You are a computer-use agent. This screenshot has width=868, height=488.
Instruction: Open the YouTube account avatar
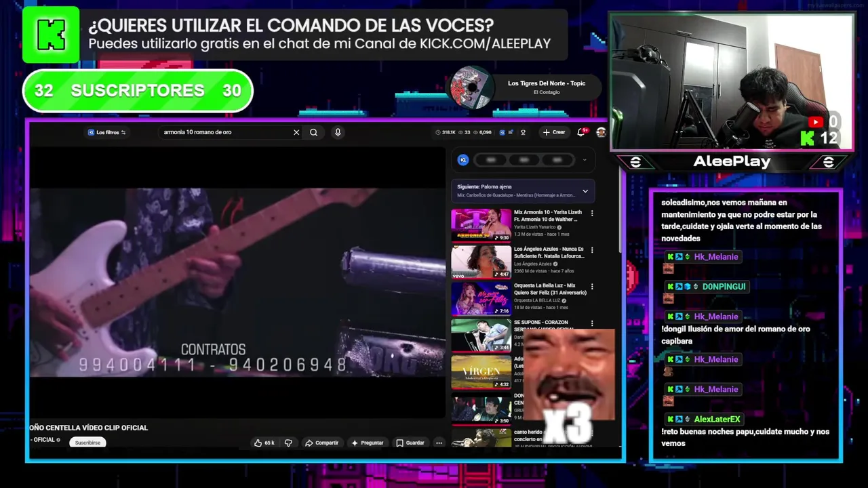tap(601, 132)
